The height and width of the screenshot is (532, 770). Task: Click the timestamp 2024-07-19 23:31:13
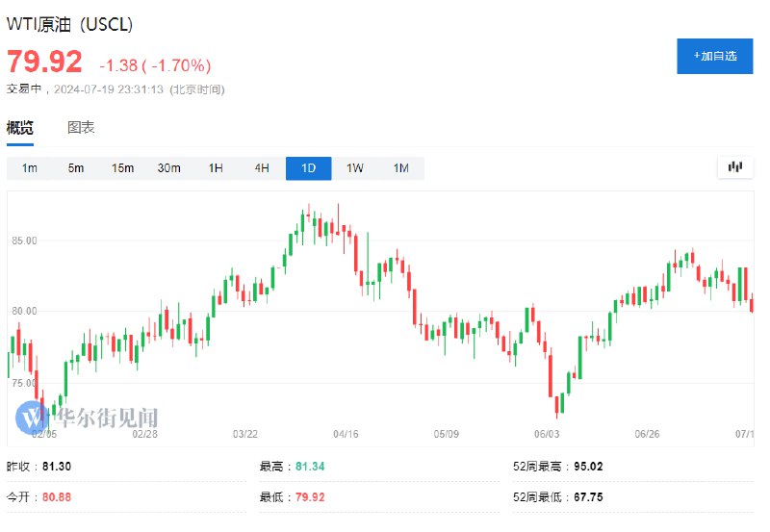pyautogui.click(x=109, y=89)
